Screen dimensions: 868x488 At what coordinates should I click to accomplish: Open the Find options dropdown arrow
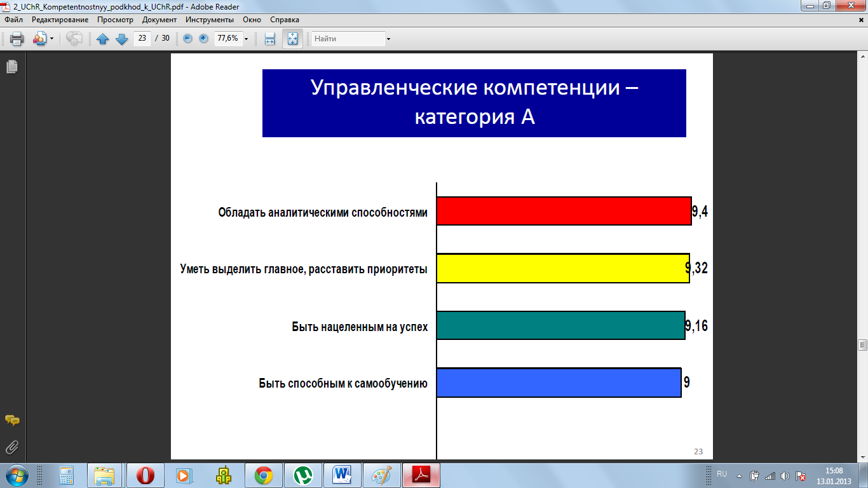click(x=388, y=39)
